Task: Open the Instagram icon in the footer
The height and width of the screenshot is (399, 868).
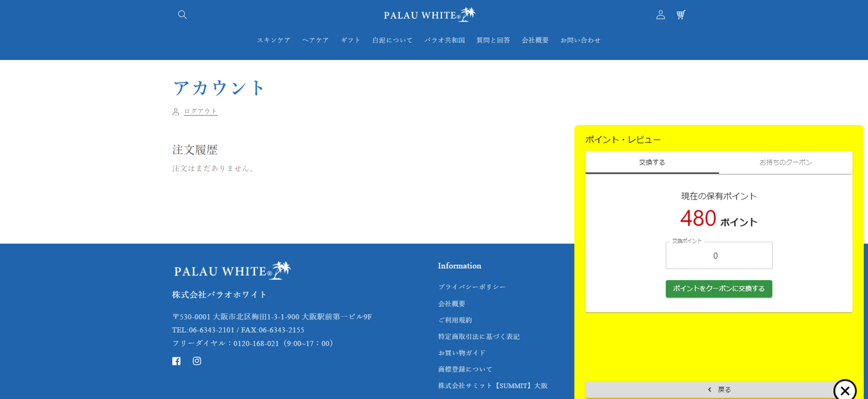Action: (197, 361)
